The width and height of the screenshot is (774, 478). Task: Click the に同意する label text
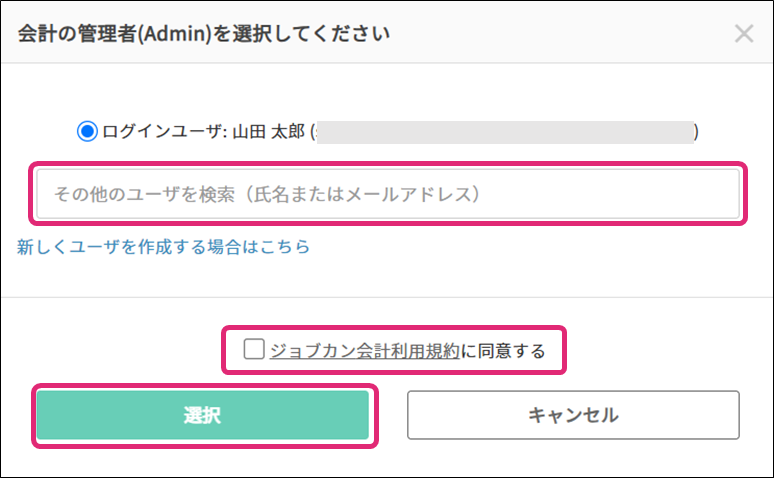point(503,351)
